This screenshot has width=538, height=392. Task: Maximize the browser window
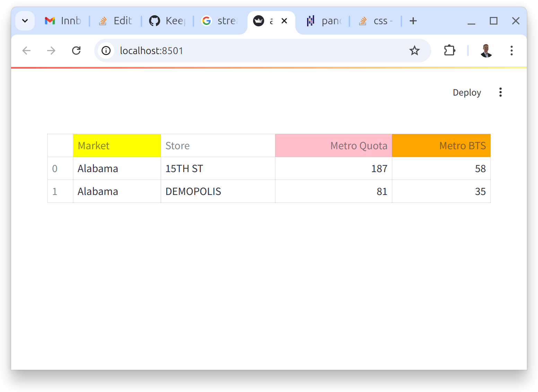(494, 21)
